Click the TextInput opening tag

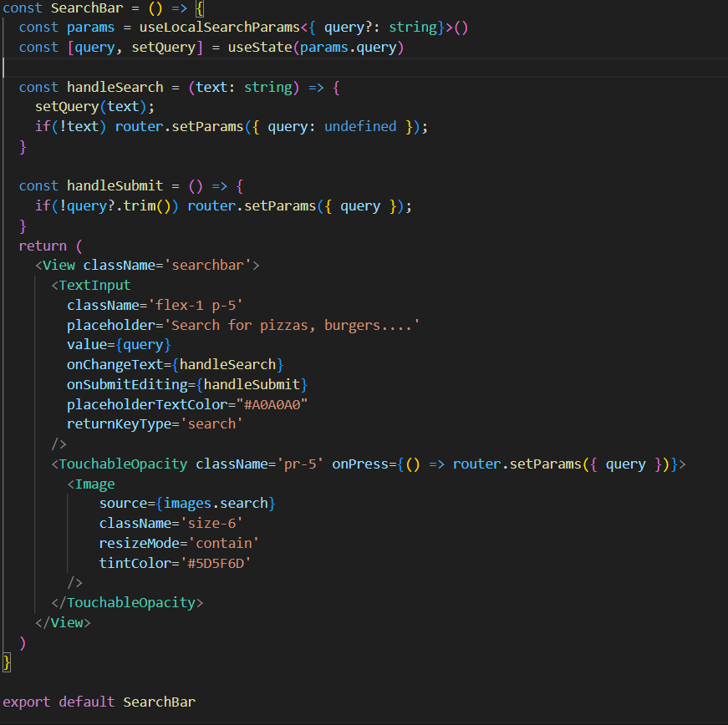(x=91, y=286)
